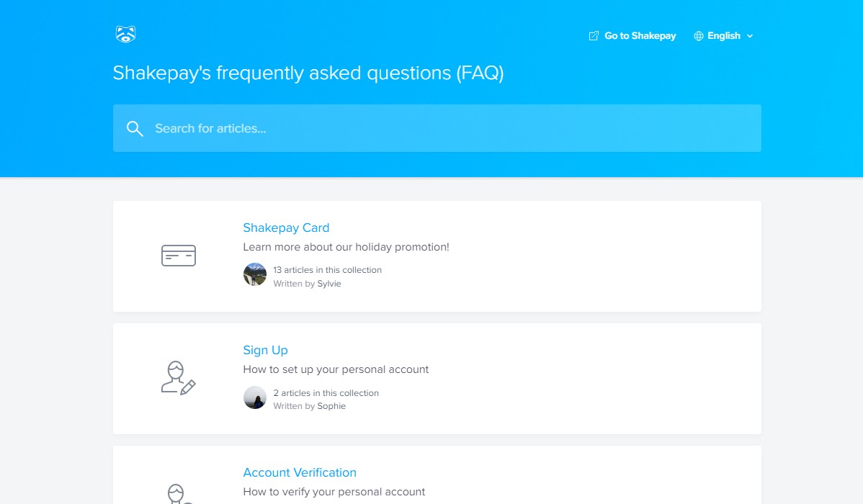Screen dimensions: 863x504
Task: Click the Account Verification person icon
Action: pyautogui.click(x=179, y=493)
